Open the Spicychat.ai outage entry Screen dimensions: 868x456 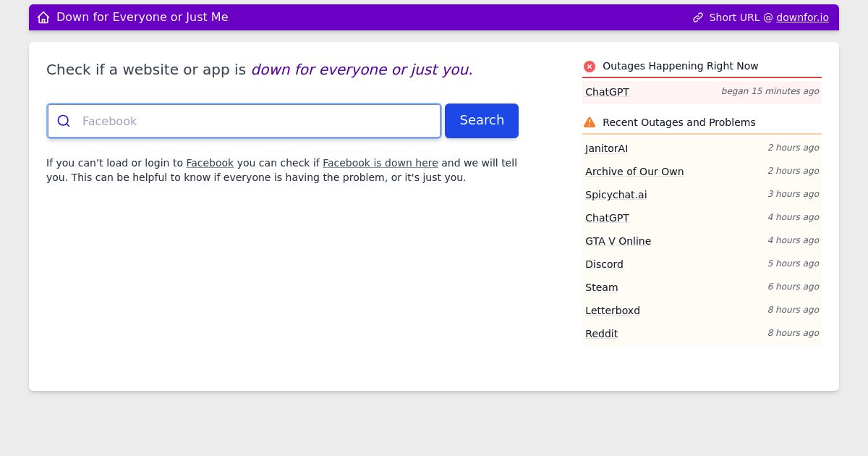pos(616,195)
